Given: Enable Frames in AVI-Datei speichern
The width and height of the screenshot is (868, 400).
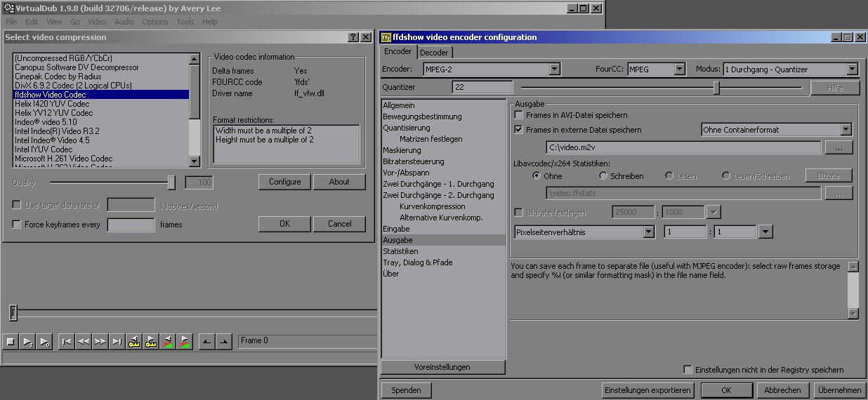Looking at the screenshot, I should coord(519,114).
